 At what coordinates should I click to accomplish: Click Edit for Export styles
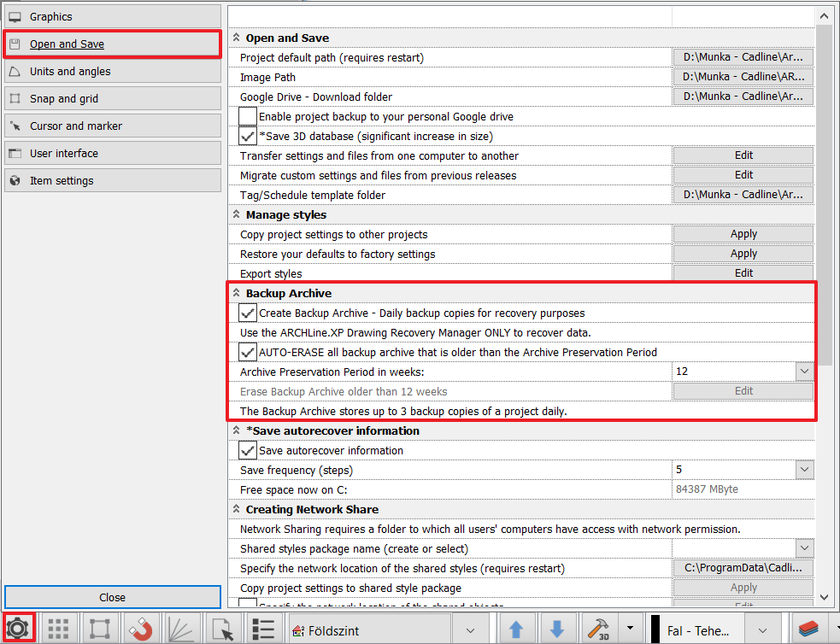743,273
